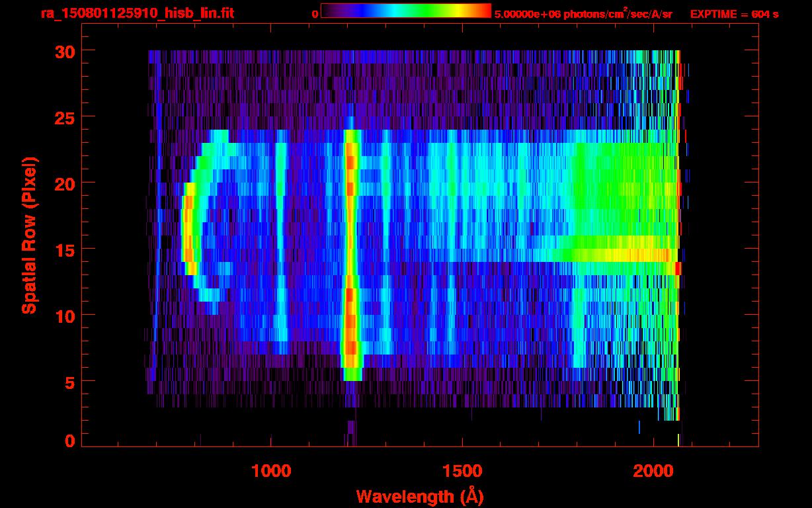The width and height of the screenshot is (812, 508).
Task: Click the y-axis tick label 15
Action: coord(63,249)
